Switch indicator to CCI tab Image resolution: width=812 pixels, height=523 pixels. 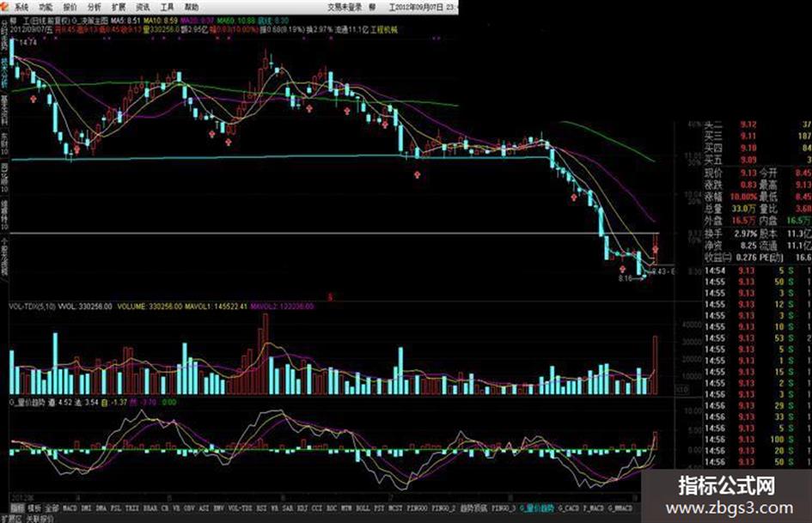[x=317, y=508]
